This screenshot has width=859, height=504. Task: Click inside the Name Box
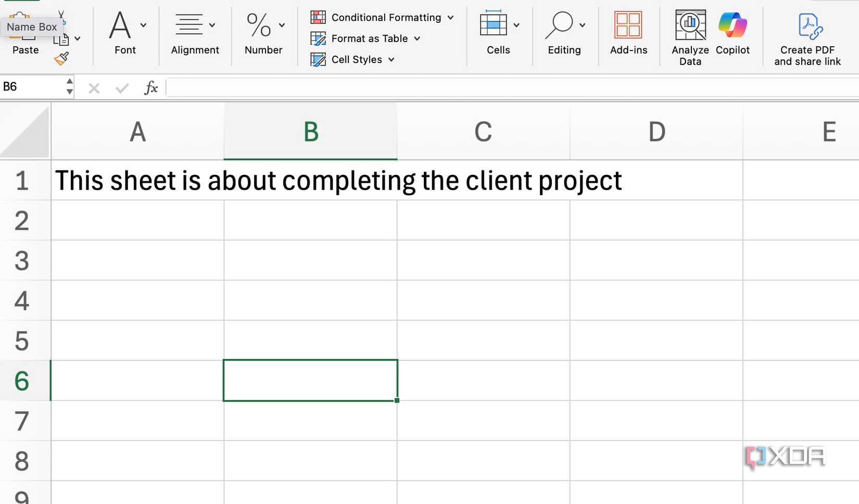[x=31, y=86]
